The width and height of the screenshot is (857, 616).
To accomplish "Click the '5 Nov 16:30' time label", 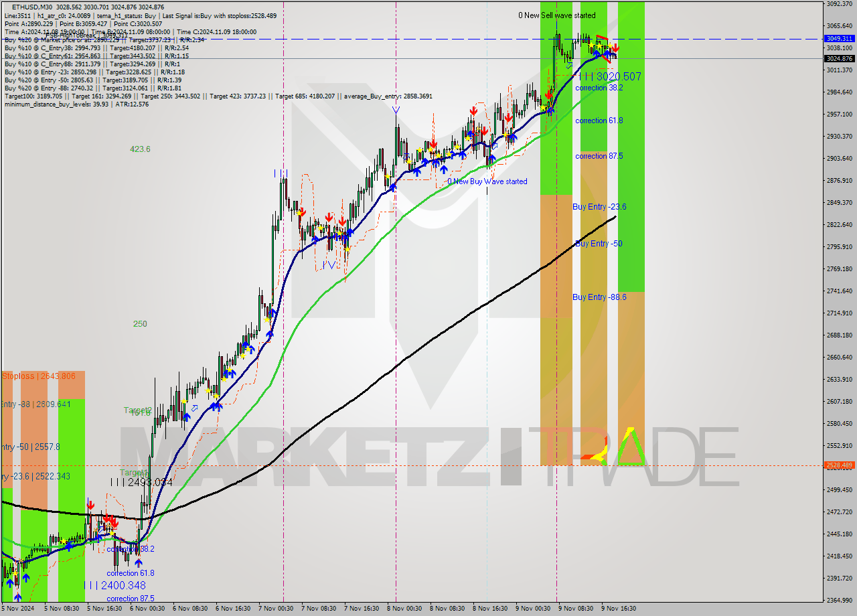I will (104, 609).
